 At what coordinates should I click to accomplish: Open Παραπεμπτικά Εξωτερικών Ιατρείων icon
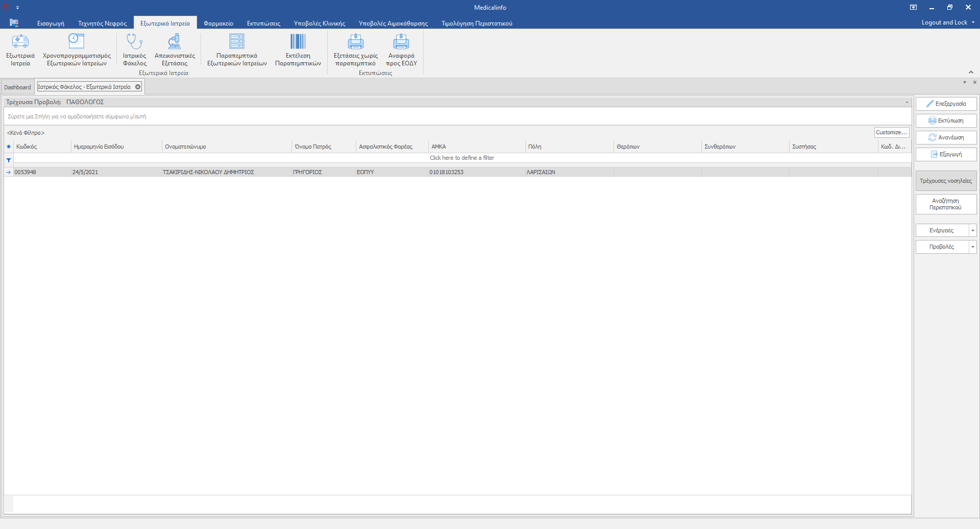[237, 42]
